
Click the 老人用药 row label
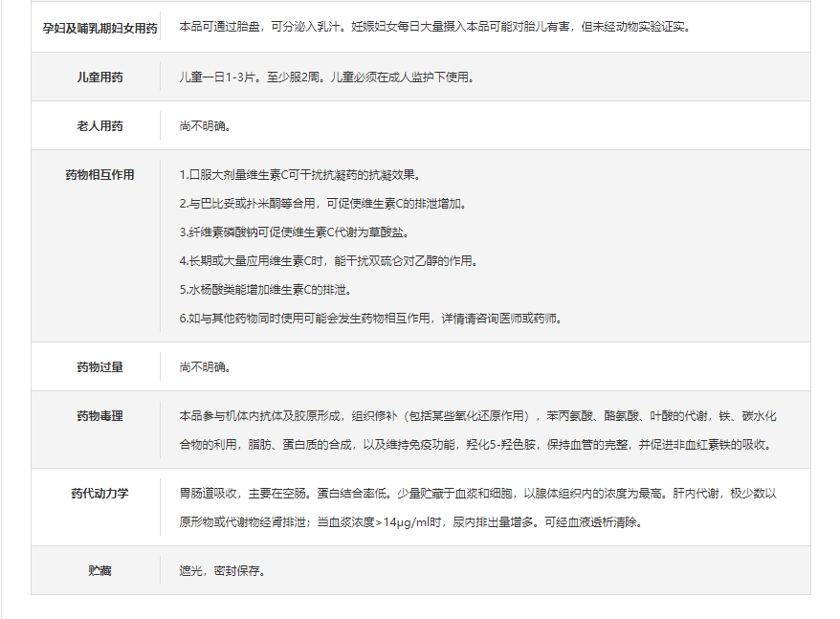click(x=99, y=125)
